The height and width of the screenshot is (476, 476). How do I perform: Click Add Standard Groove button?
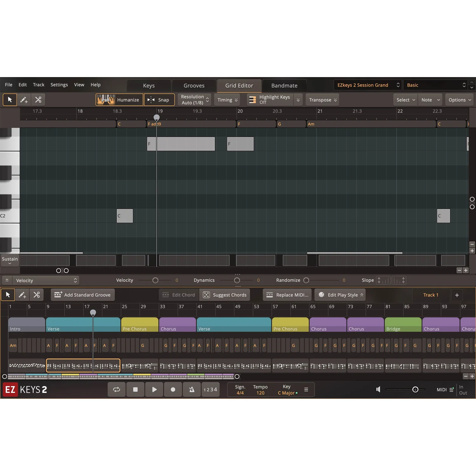point(83,295)
